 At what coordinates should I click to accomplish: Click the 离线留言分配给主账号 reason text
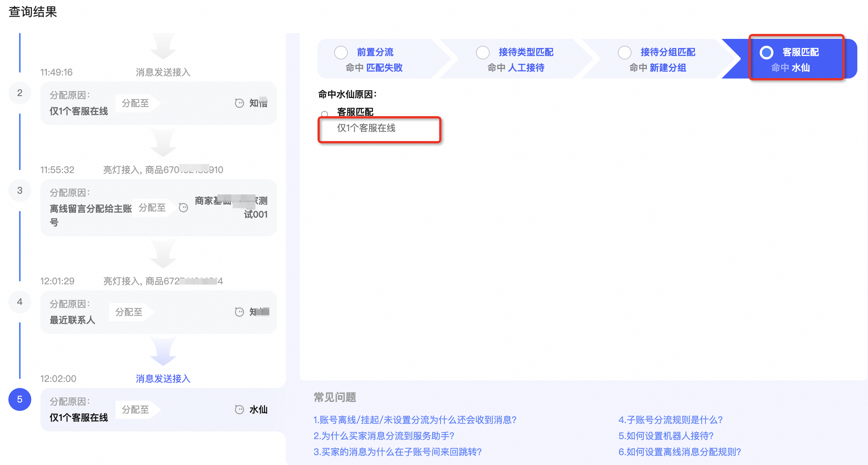tap(90, 215)
